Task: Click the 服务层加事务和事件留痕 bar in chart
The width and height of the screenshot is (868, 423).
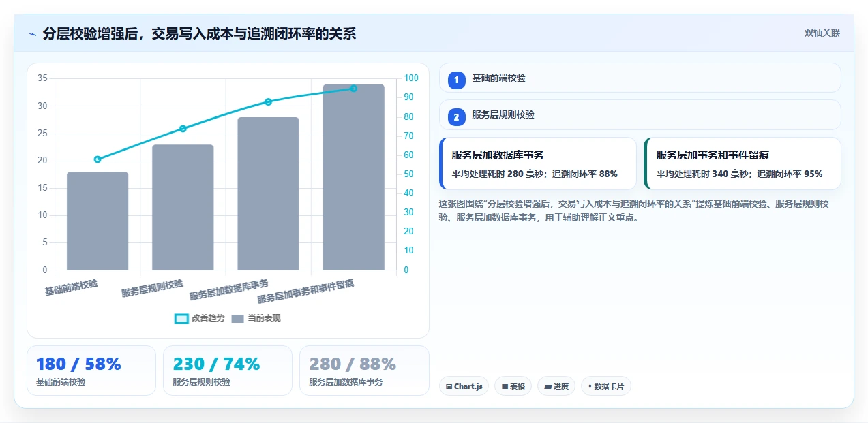Action: coord(353,177)
